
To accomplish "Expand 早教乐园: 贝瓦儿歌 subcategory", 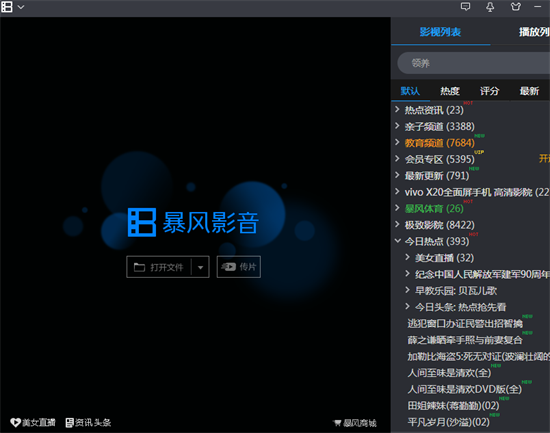I will pos(407,290).
